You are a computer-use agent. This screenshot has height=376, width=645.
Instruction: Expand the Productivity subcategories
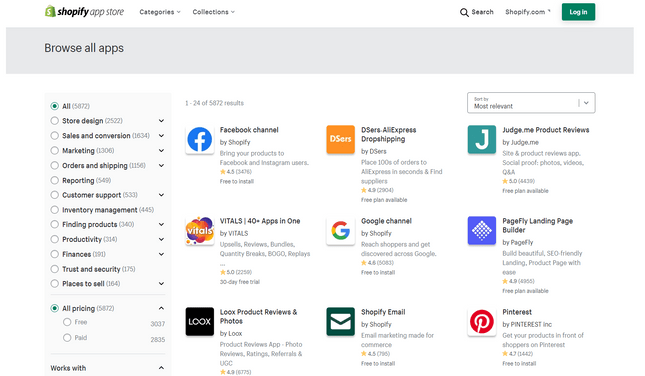pyautogui.click(x=161, y=239)
